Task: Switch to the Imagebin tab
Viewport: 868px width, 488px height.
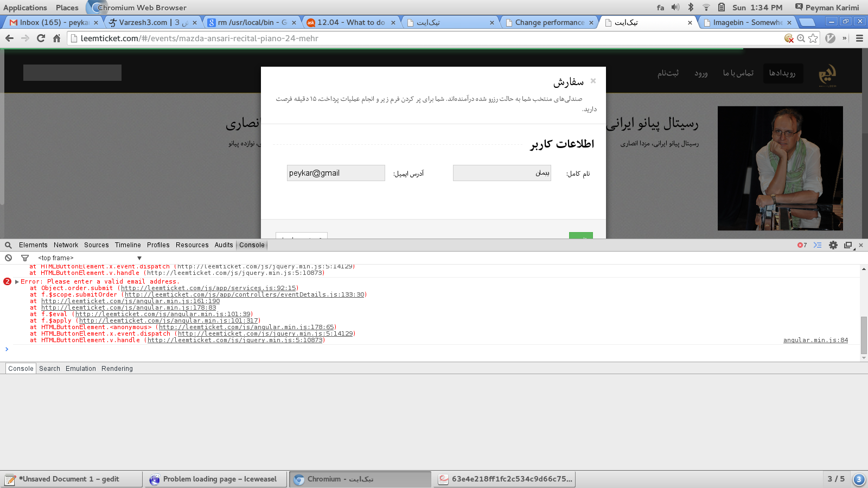Action: coord(747,22)
